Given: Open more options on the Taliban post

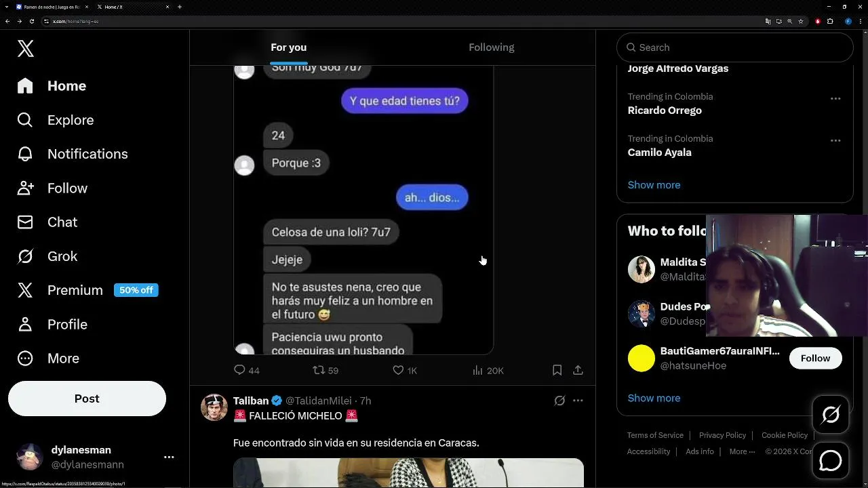Looking at the screenshot, I should (x=578, y=401).
